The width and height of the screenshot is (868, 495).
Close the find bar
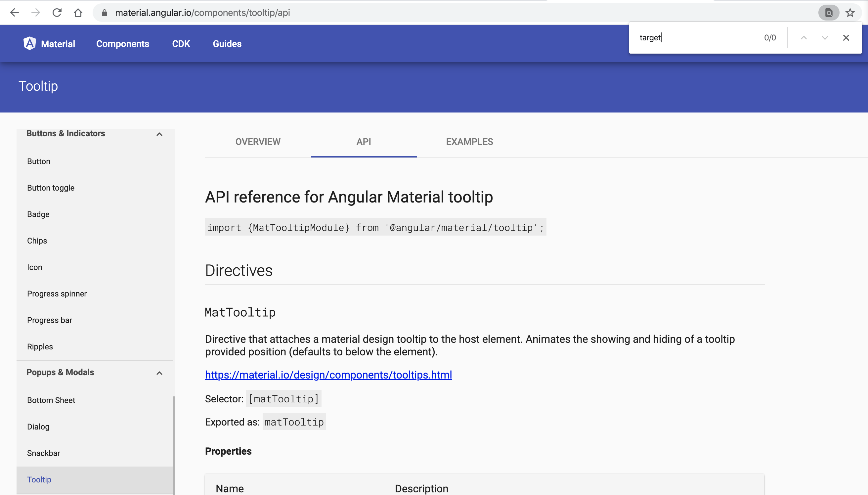[846, 37]
